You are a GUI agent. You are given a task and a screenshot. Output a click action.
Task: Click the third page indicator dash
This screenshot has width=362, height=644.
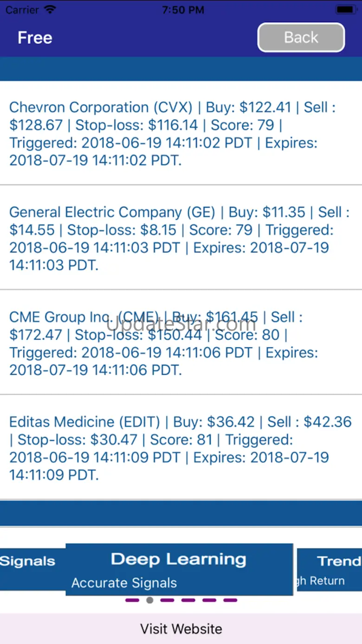(x=167, y=600)
